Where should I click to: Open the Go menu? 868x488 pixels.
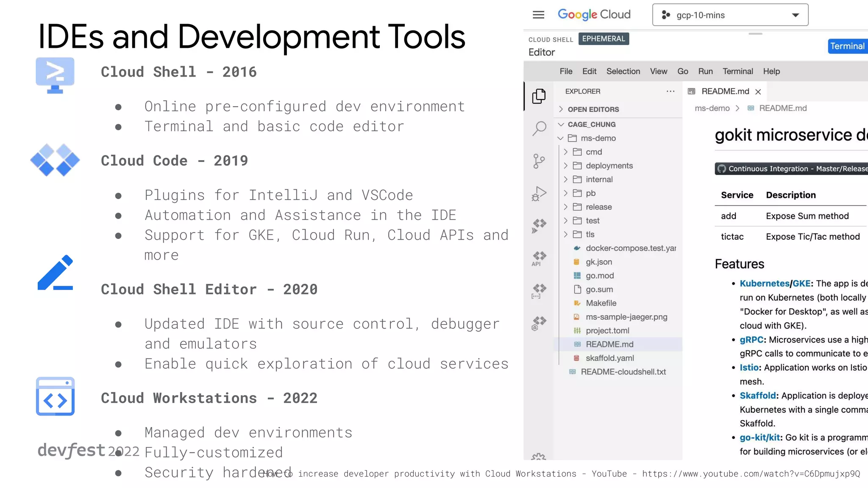(683, 71)
